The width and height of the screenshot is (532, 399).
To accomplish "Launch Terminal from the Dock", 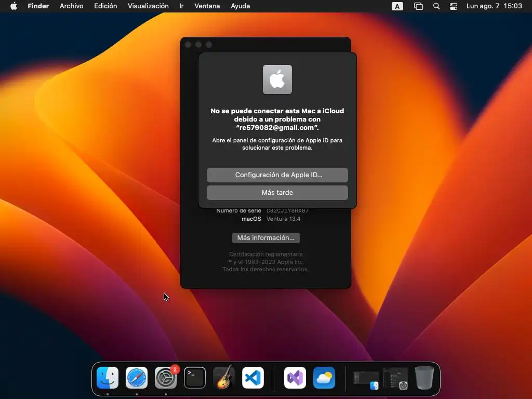I will [x=195, y=378].
